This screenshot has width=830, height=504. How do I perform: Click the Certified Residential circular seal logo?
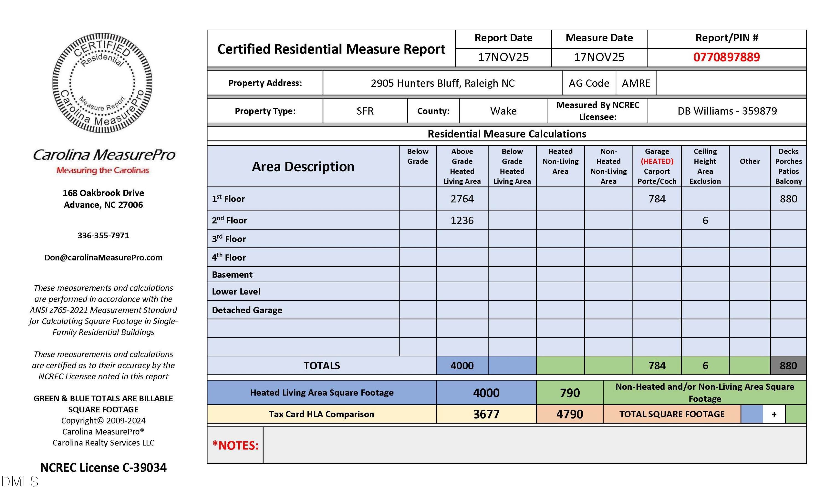coord(102,83)
